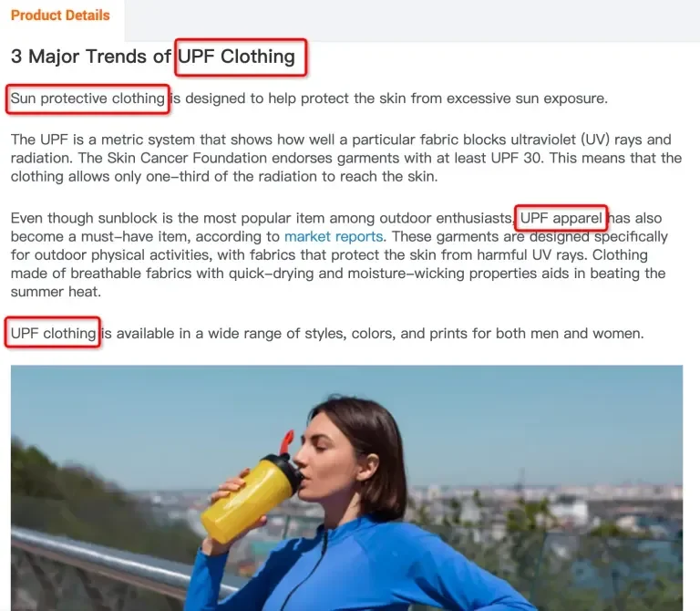Screen dimensions: 700x611
Task: Click the red bottle cap in the photo
Action: 286,441
